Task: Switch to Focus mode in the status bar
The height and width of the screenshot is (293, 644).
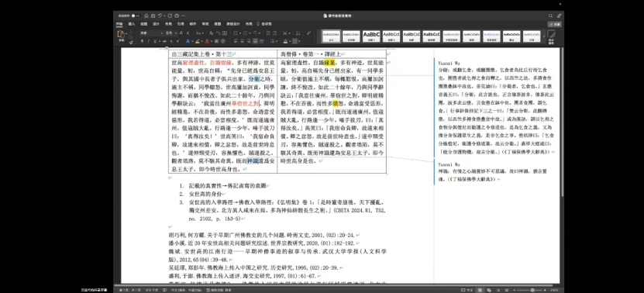Action: click(x=467, y=290)
